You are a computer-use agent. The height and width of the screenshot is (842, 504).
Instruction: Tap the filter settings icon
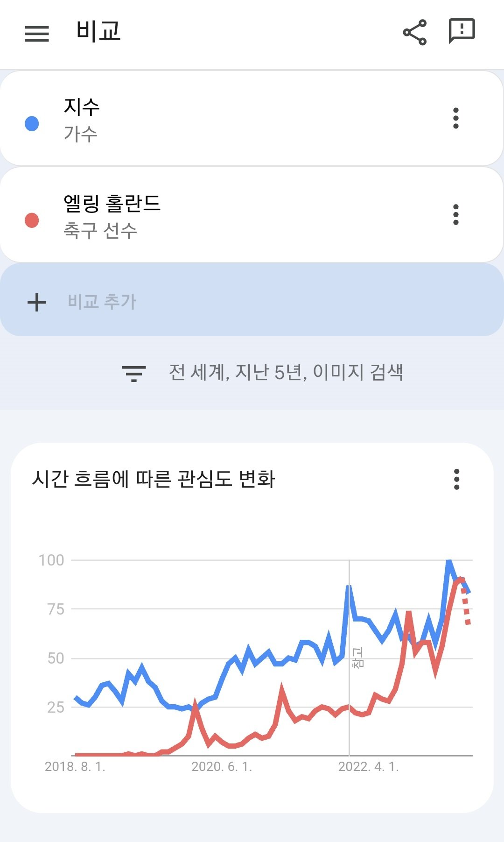134,373
